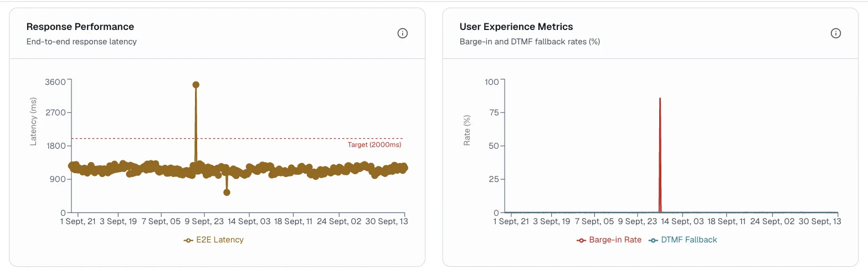Image resolution: width=868 pixels, height=273 pixels.
Task: Click 18 Sept, 11 label on rate chart
Action: (x=727, y=221)
